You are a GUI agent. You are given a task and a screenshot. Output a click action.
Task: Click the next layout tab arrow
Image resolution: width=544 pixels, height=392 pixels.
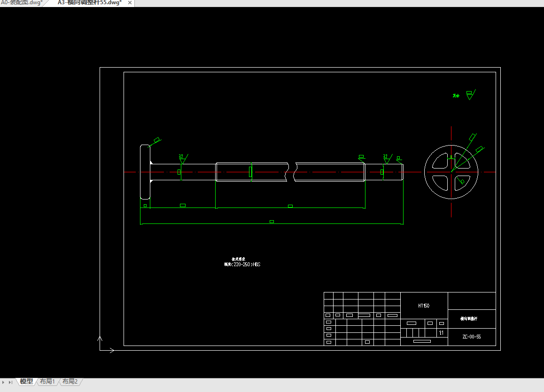click(3, 382)
